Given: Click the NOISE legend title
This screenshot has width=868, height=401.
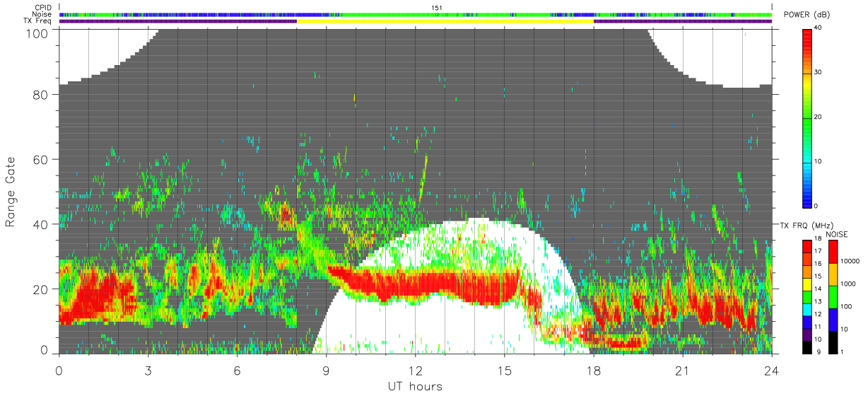Looking at the screenshot, I should (837, 234).
